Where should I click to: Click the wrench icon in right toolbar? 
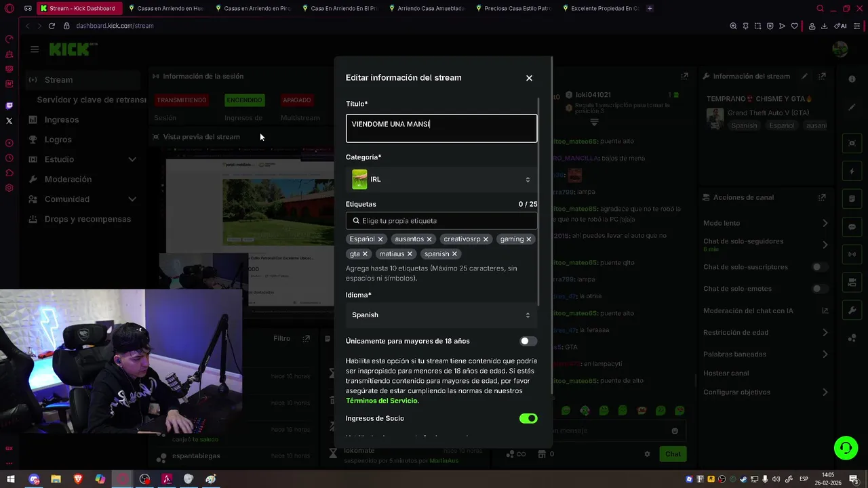[x=852, y=310]
